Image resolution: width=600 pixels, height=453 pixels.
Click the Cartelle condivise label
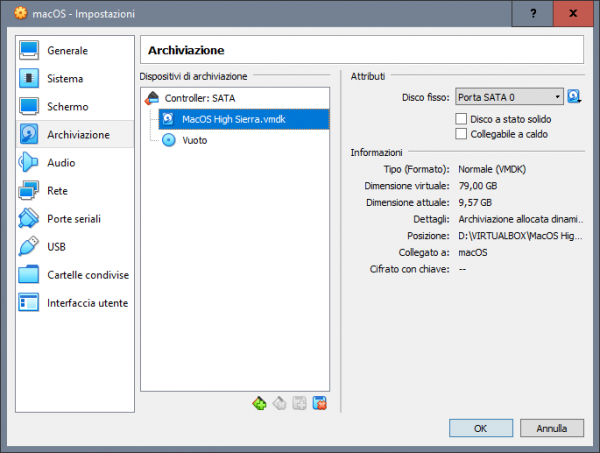88,275
